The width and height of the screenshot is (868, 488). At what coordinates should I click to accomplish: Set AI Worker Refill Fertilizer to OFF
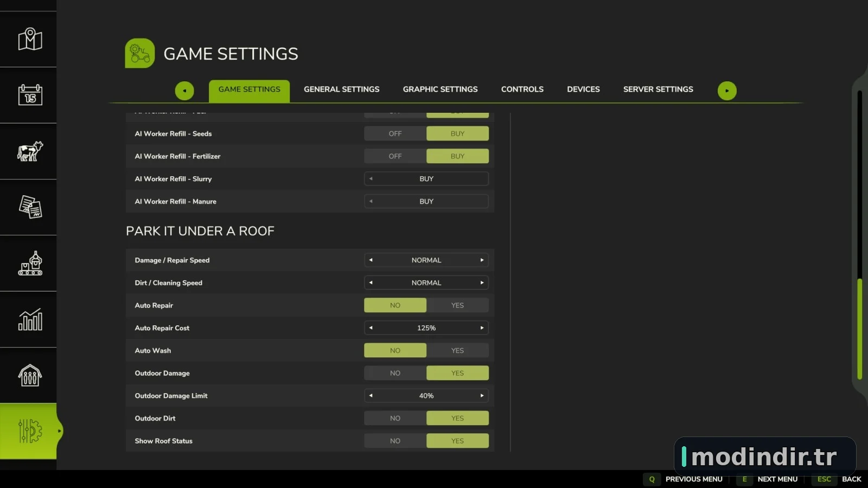395,156
